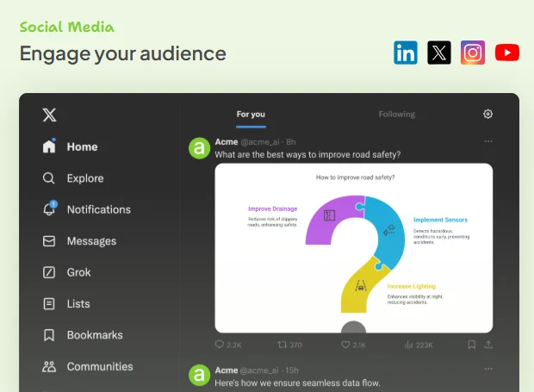The width and height of the screenshot is (534, 392).
Task: Select the Instagram icon
Action: (473, 53)
